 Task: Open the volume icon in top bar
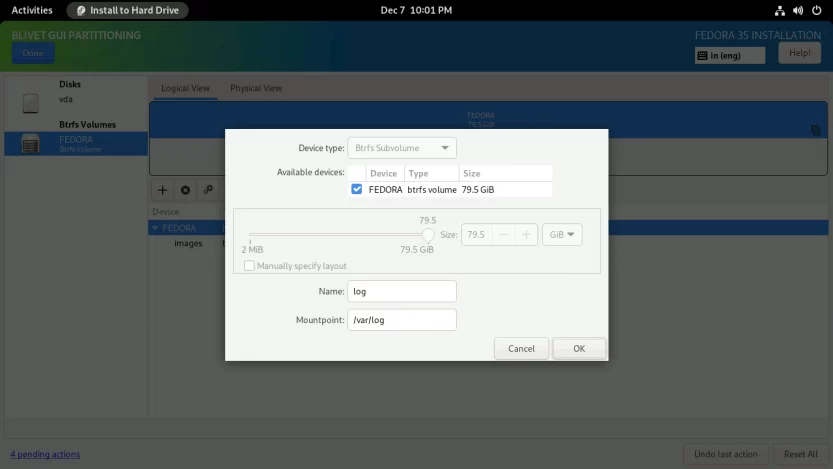[798, 10]
